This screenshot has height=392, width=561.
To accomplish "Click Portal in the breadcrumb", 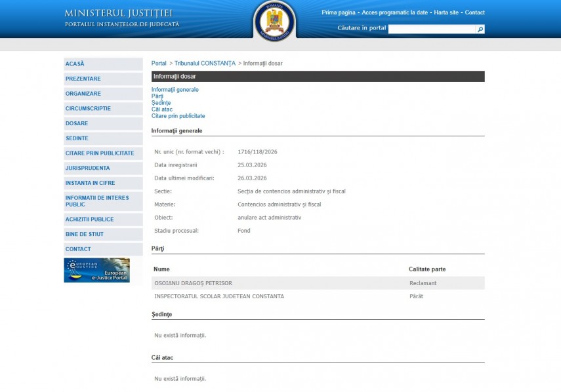I will [x=159, y=63].
